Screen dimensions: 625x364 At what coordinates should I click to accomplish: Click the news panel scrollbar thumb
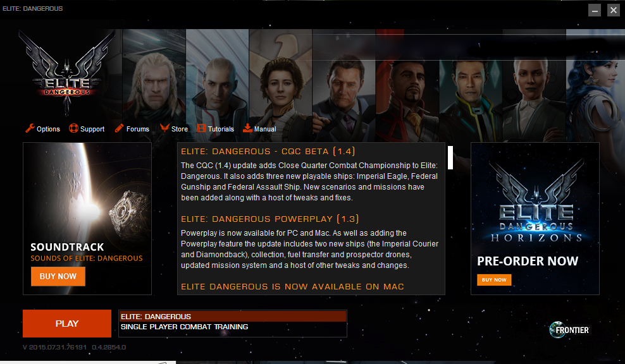coord(450,158)
